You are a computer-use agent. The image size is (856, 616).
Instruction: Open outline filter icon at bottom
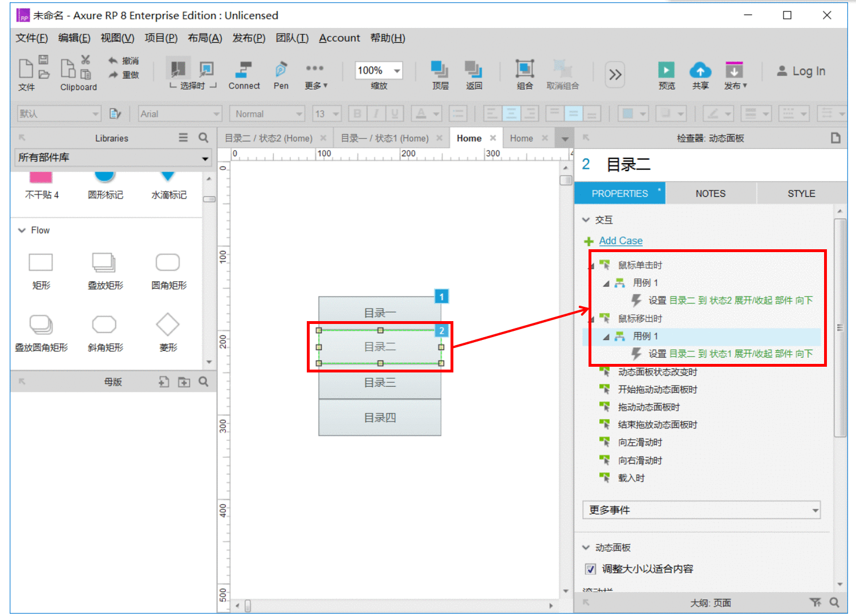coord(816,602)
